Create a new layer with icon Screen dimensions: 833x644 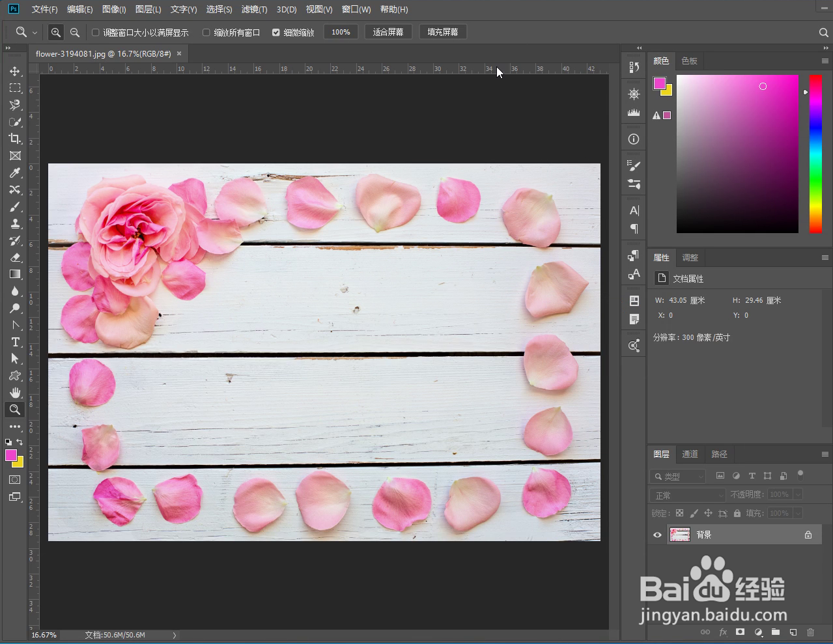tap(793, 632)
